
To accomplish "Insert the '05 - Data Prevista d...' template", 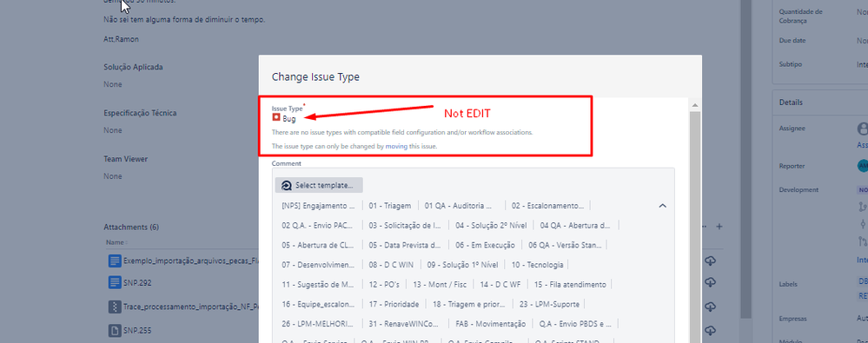I will tap(405, 245).
